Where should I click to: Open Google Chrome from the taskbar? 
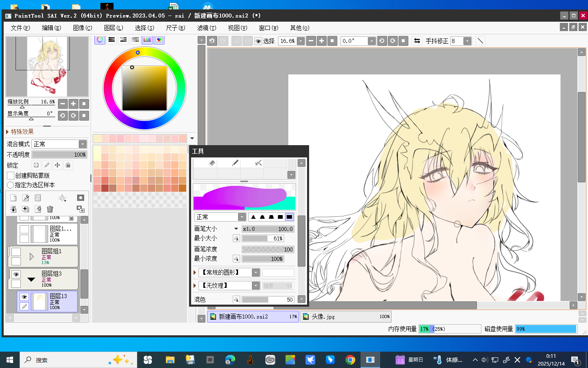[350, 360]
